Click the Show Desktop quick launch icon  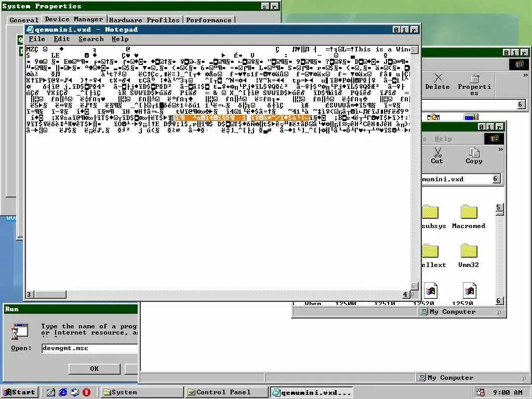[50, 392]
